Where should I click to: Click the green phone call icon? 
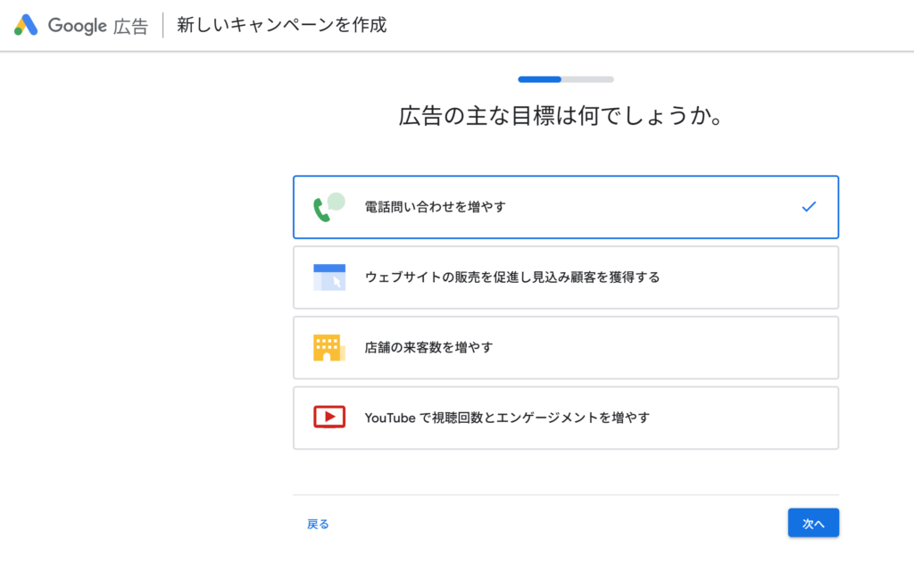pyautogui.click(x=328, y=207)
